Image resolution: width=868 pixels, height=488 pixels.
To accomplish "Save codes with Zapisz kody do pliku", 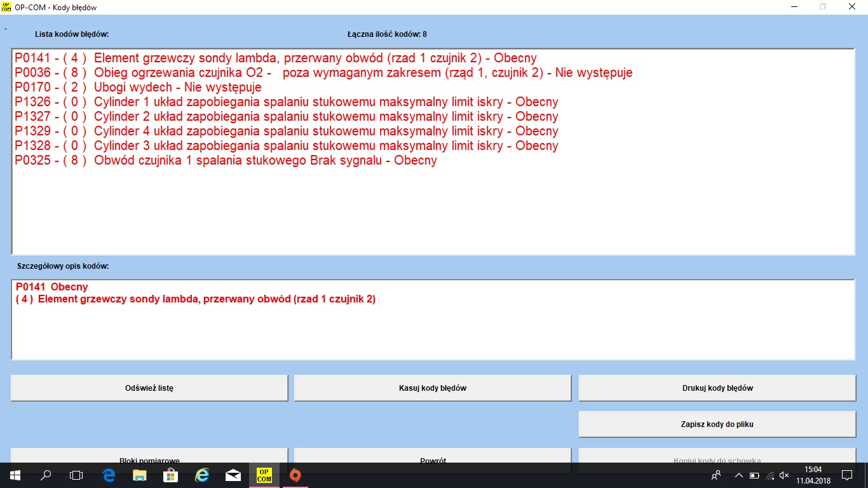I will (717, 424).
